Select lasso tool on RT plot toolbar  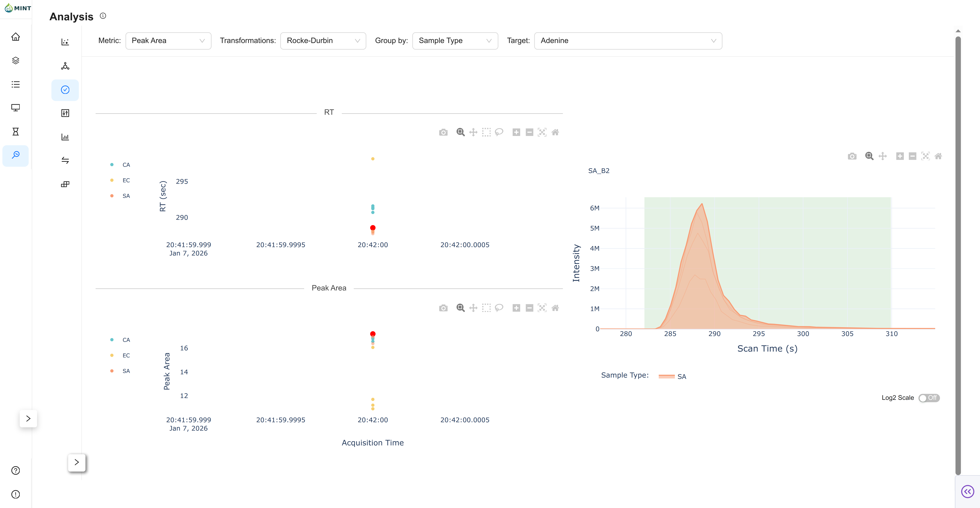[x=499, y=132]
